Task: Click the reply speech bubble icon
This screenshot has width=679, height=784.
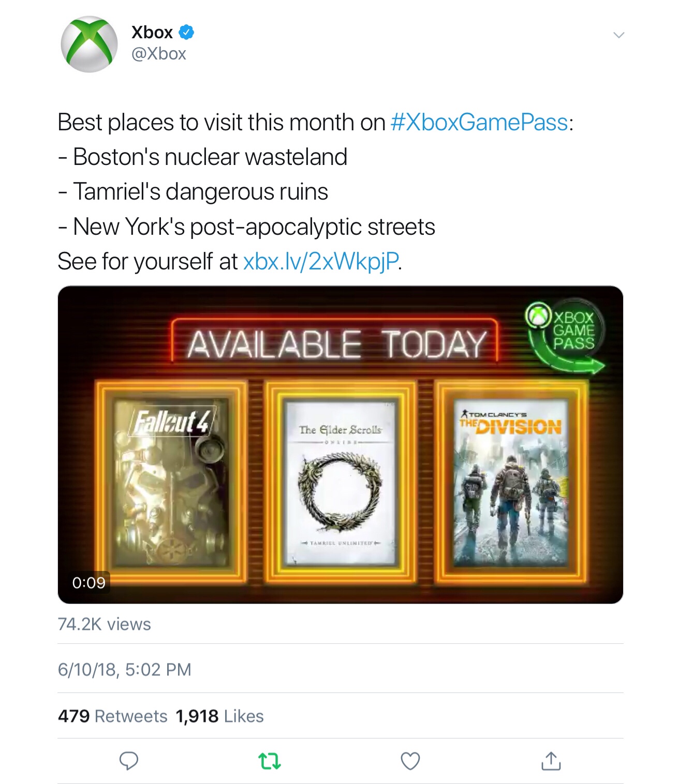Action: 129,761
